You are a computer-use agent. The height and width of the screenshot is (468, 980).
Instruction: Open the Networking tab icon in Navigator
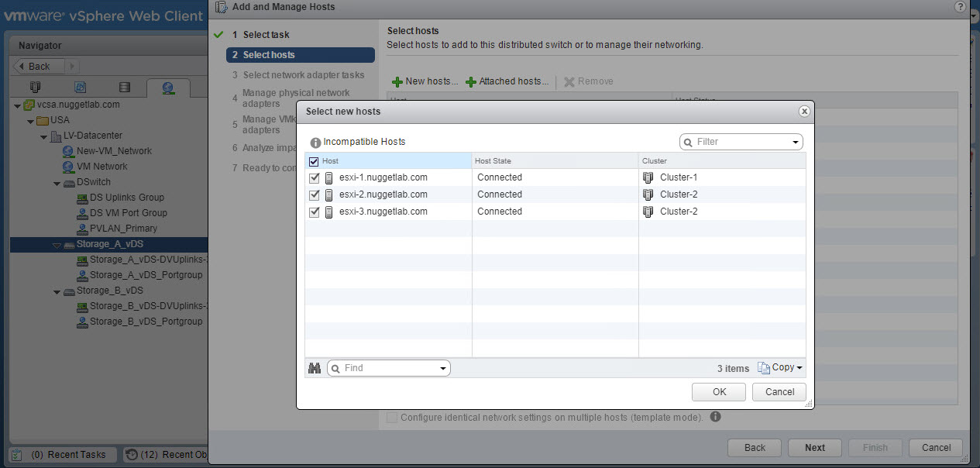[168, 88]
